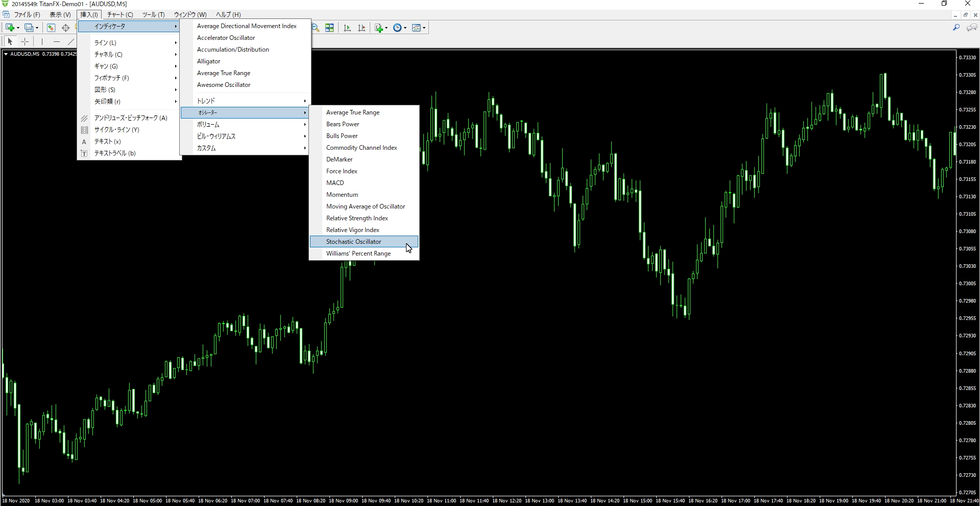Toggle the Auto Scroll chart icon

click(x=347, y=28)
